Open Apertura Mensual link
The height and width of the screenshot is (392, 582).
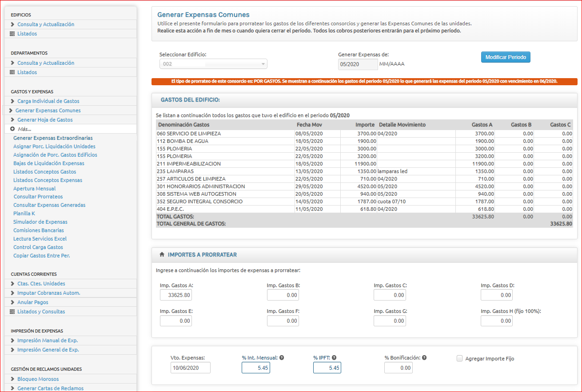(35, 189)
